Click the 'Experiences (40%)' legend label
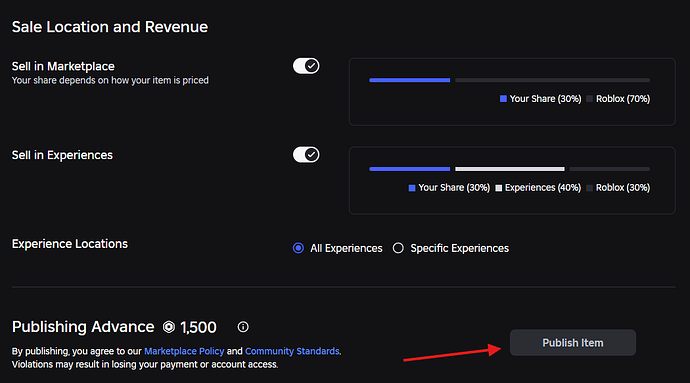This screenshot has width=690, height=383. coord(538,188)
